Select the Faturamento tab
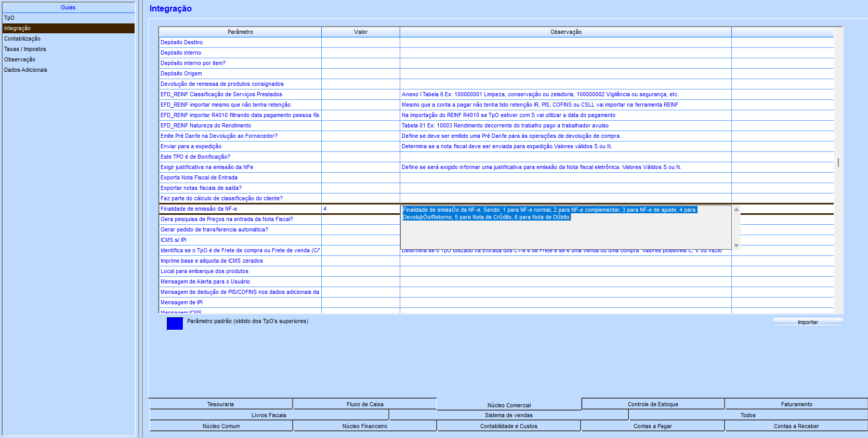868x438 pixels. coord(796,404)
